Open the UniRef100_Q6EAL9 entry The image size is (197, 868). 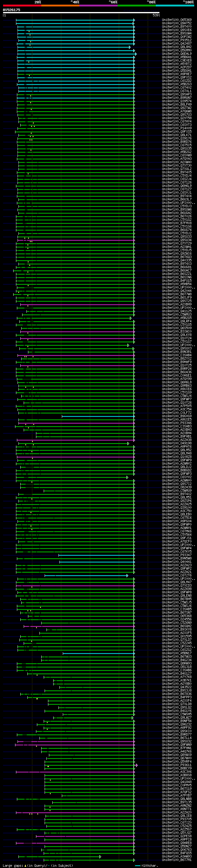click(x=177, y=54)
